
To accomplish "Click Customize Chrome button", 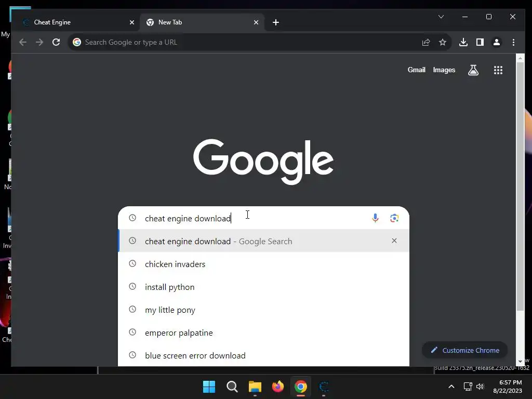I will tap(464, 350).
